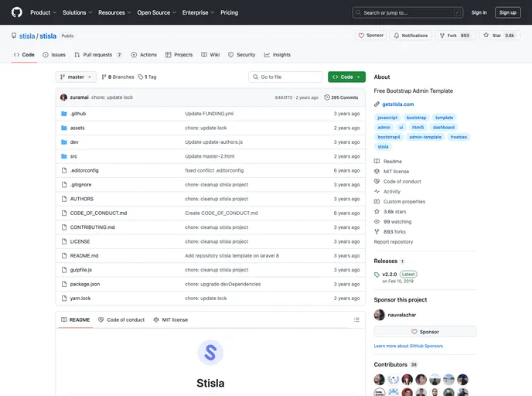Click the eye icon beside 99 watching

click(x=377, y=221)
